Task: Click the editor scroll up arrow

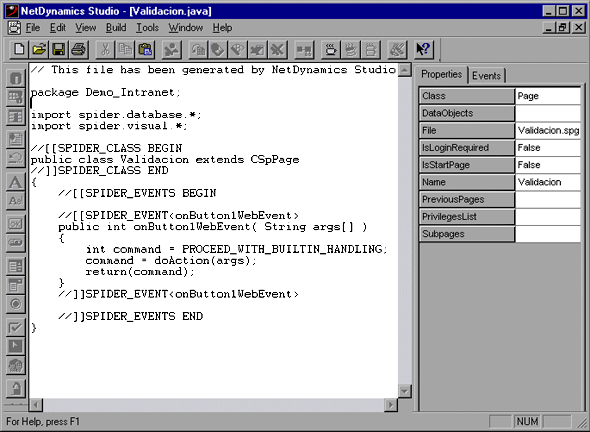Action: pyautogui.click(x=405, y=70)
